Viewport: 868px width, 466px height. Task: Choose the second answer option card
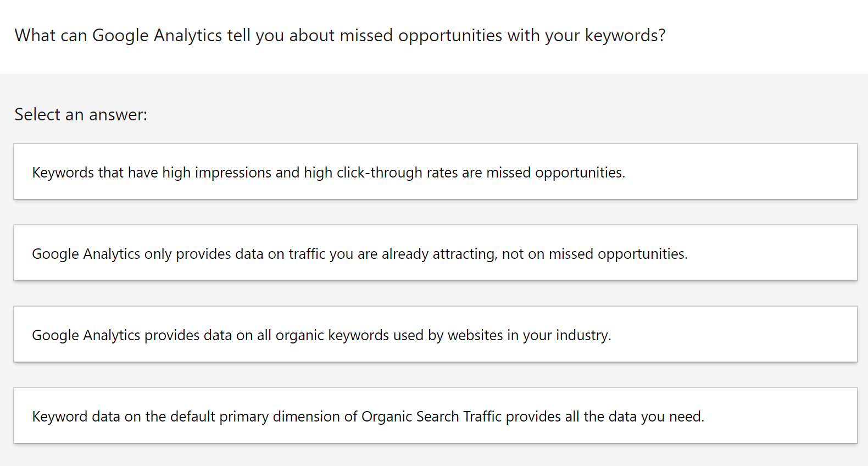pos(435,253)
